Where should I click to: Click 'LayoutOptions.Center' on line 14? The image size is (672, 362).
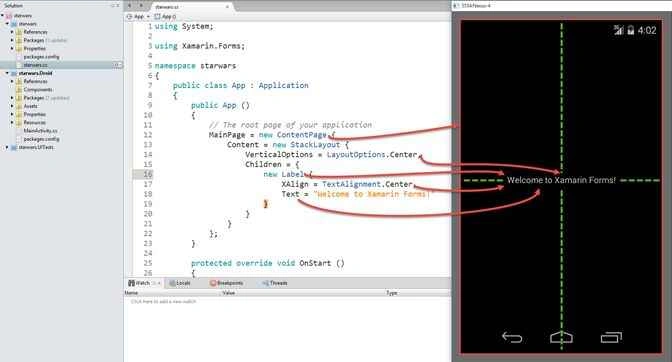coord(372,155)
